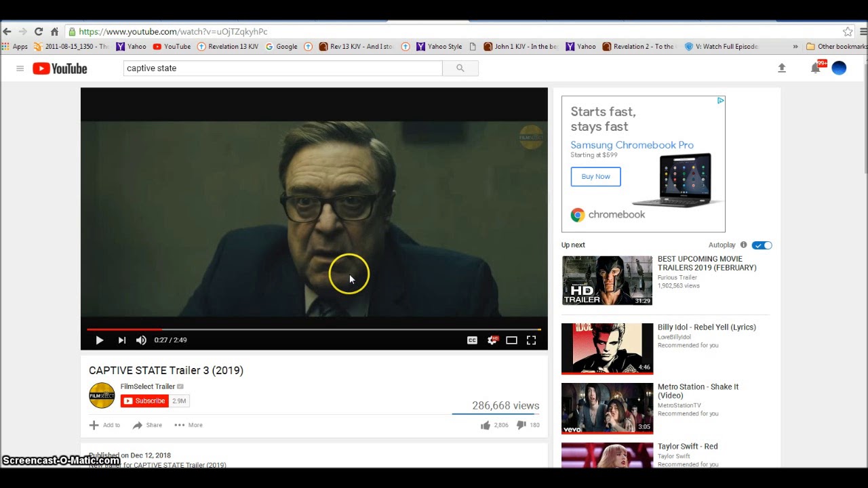Open Billy Idol - Rebel Yell (Lyrics) title
Image resolution: width=868 pixels, height=488 pixels.
point(707,327)
